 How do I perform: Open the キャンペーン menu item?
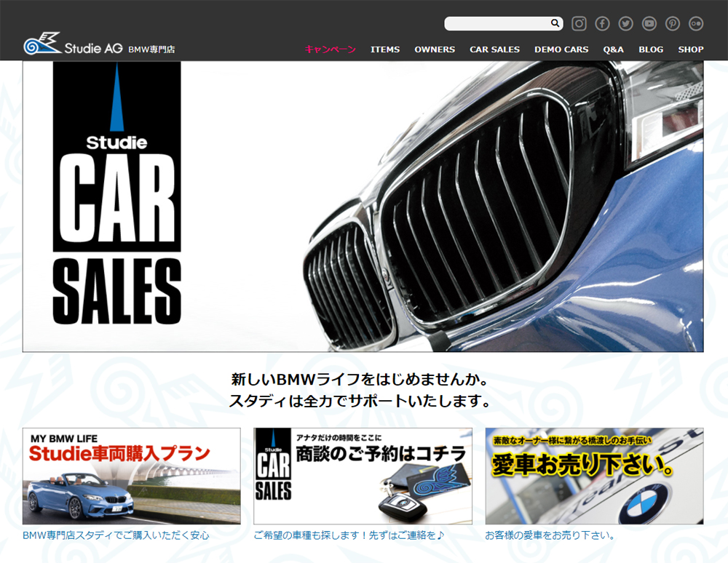pos(330,49)
